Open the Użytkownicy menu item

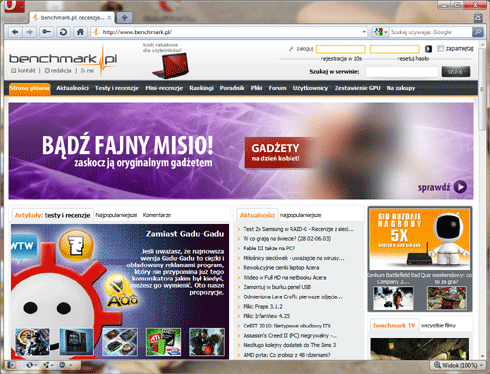310,88
